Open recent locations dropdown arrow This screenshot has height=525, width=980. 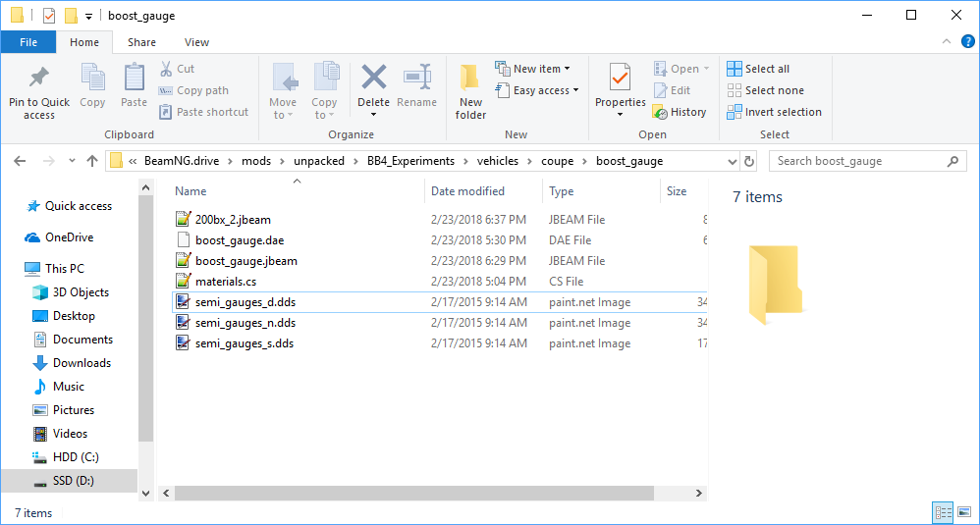pyautogui.click(x=72, y=161)
